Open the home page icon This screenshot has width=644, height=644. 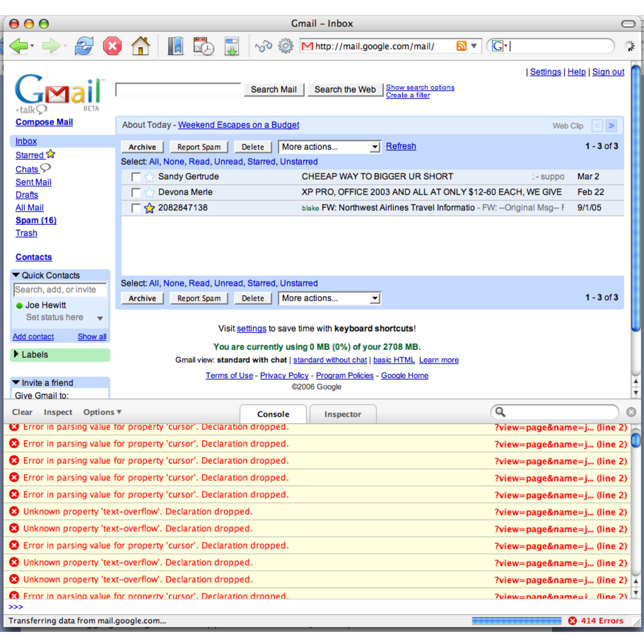pyautogui.click(x=141, y=46)
